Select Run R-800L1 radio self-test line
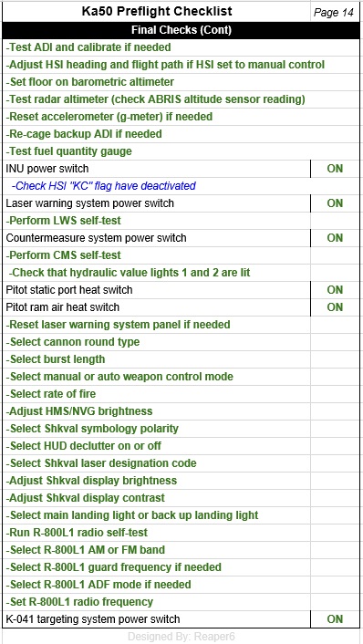The image size is (363, 644). pyautogui.click(x=77, y=533)
